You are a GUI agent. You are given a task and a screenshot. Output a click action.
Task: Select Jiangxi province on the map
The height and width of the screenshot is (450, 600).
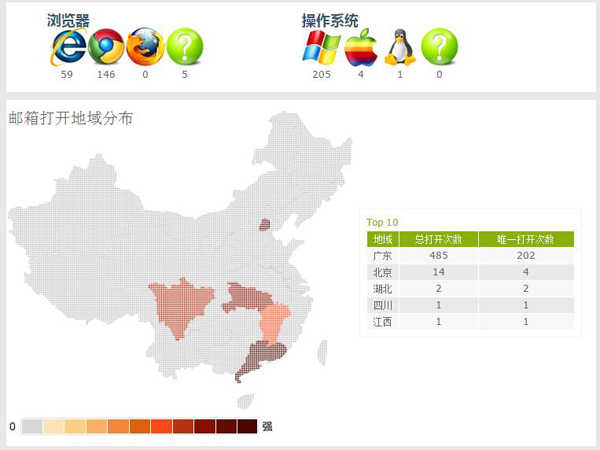tap(274, 323)
